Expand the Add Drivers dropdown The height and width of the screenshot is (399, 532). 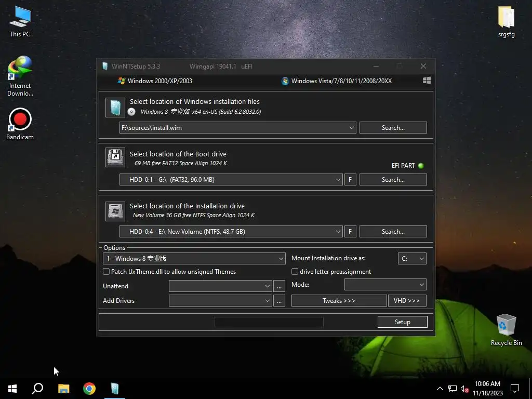click(268, 301)
